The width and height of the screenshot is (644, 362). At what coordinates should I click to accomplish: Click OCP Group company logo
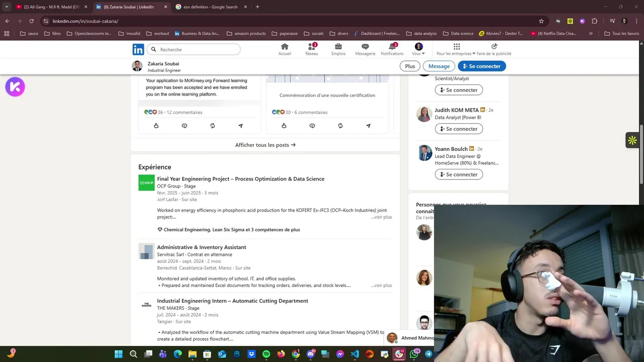[x=146, y=183]
